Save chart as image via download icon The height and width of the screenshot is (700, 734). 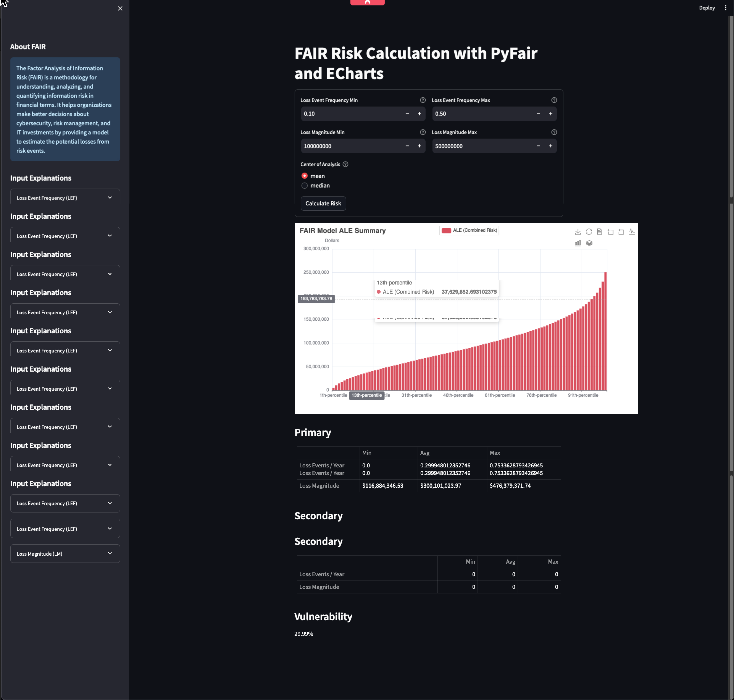(578, 232)
